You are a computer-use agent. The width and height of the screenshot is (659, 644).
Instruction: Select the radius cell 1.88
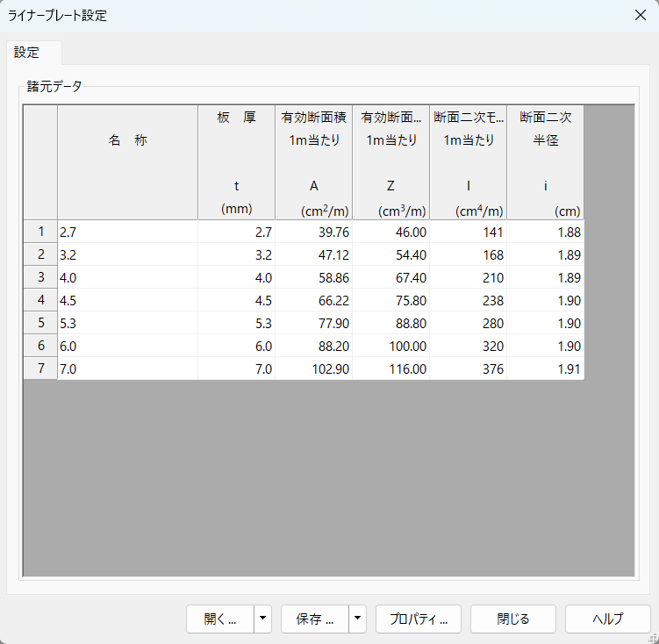[545, 232]
